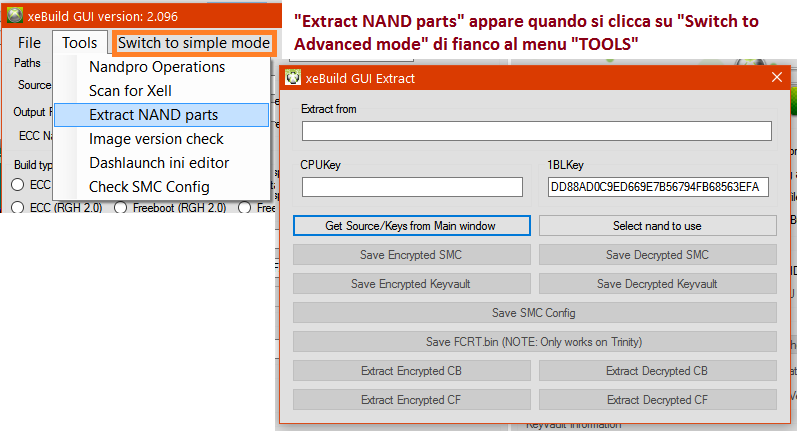Focus the Extract from input field
This screenshot has height=432, width=798.
click(536, 131)
